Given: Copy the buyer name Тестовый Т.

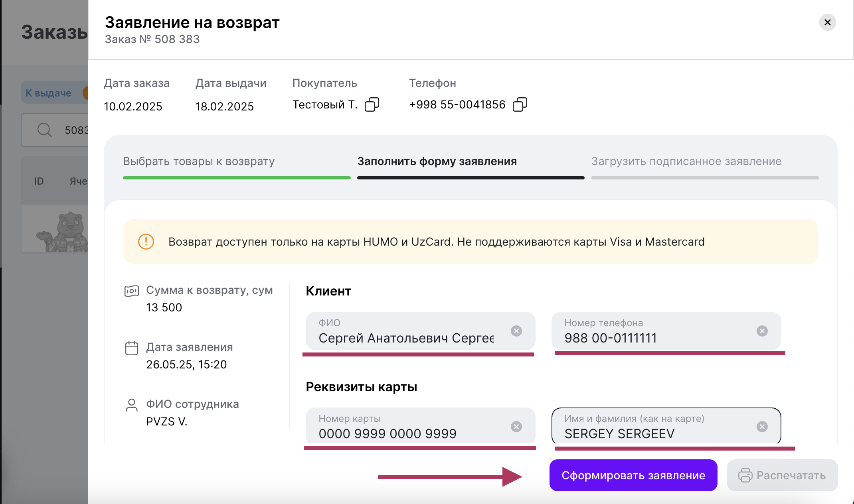Looking at the screenshot, I should [x=372, y=104].
